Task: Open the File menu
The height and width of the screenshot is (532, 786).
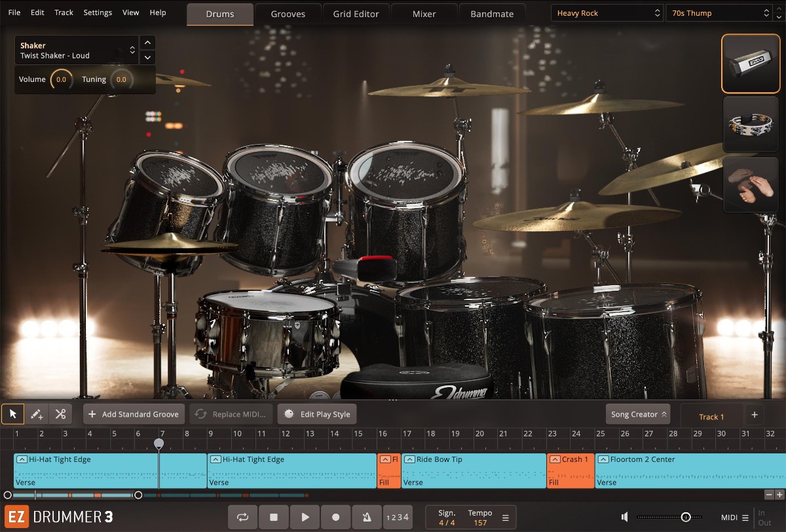Action: 14,12
